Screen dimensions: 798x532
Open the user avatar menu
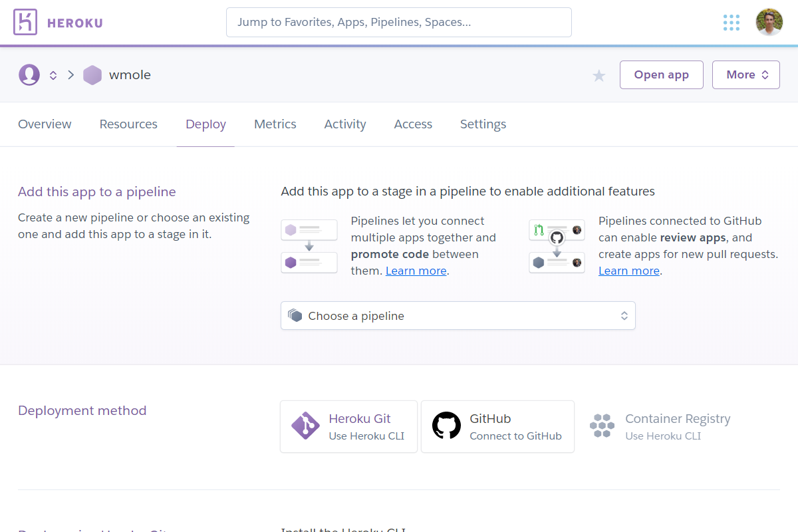click(x=769, y=23)
